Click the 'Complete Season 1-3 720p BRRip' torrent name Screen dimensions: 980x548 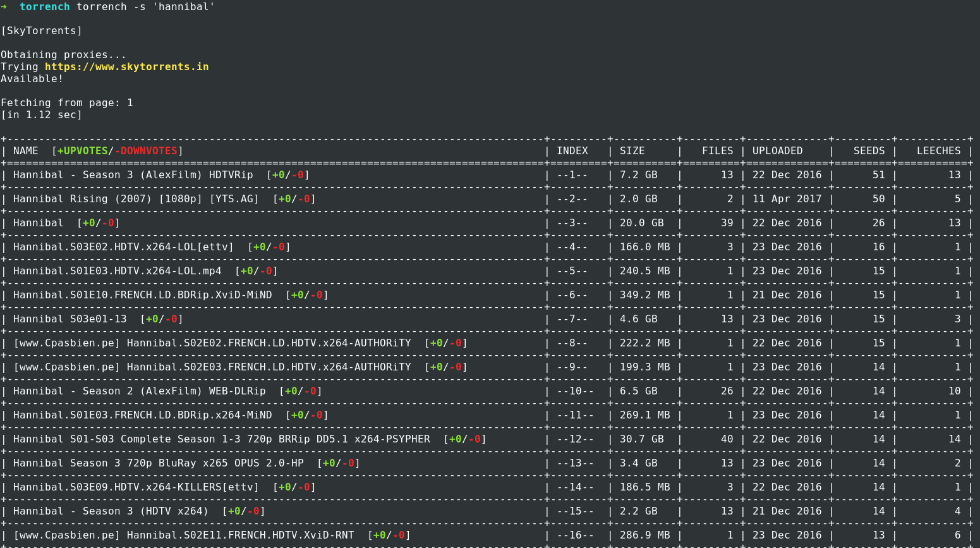coord(222,439)
